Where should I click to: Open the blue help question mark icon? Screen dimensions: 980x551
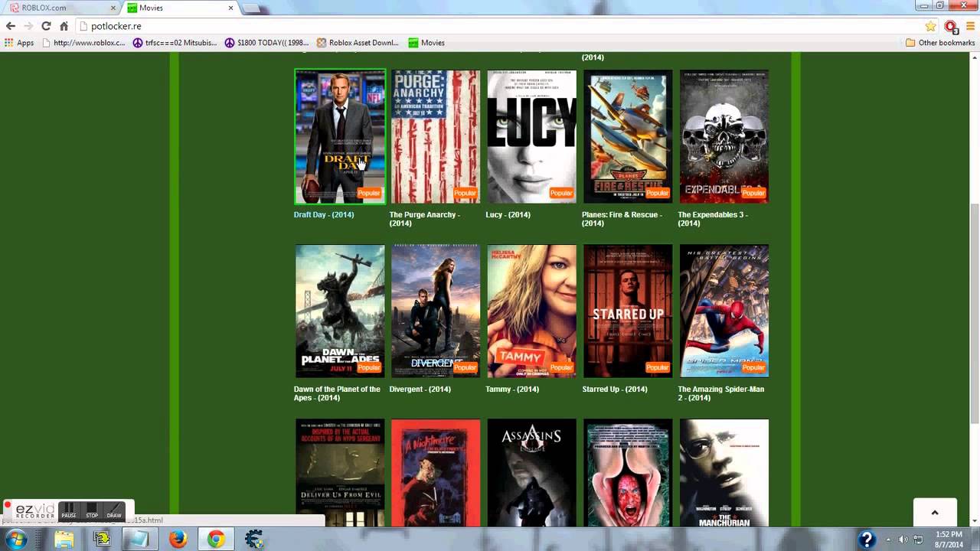(867, 540)
